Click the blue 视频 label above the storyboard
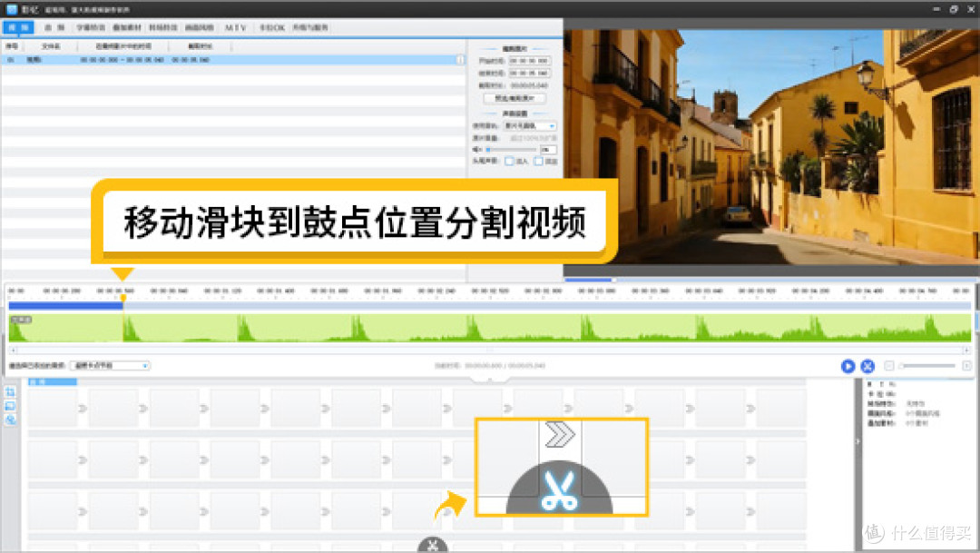980x553 pixels. point(53,381)
